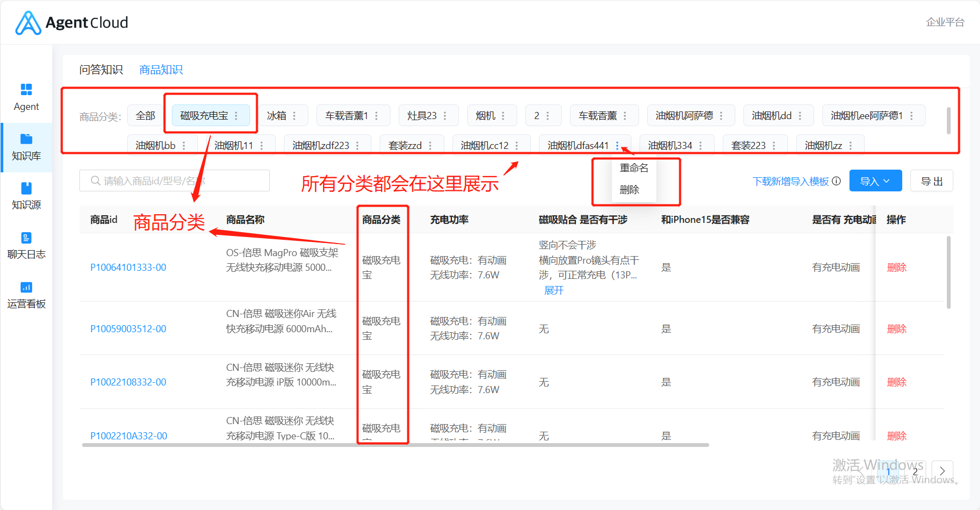Click the 充电功率 column header

click(x=449, y=220)
